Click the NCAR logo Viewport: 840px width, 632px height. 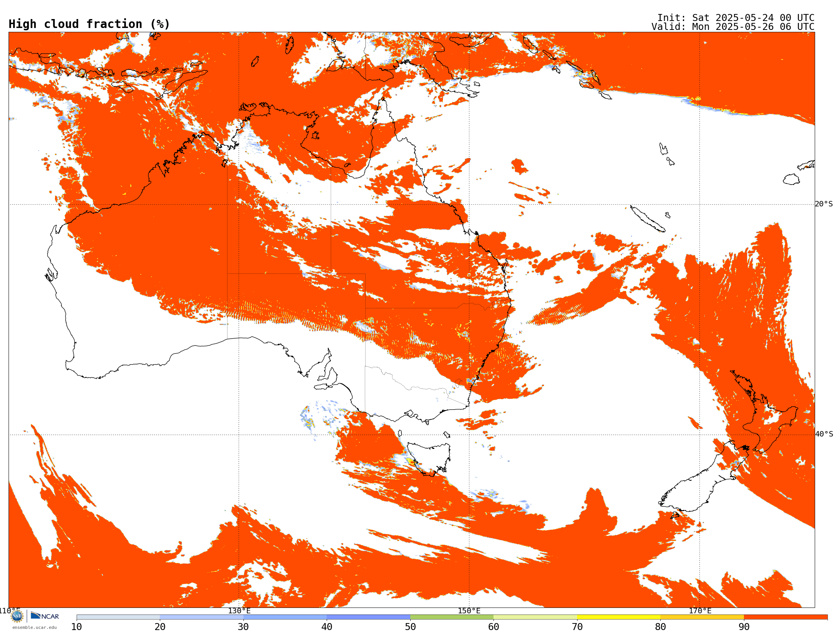pos(45,616)
